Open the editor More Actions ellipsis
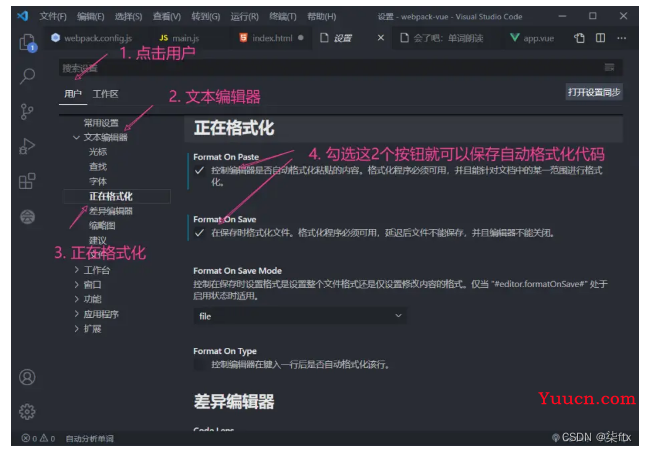 coord(622,38)
